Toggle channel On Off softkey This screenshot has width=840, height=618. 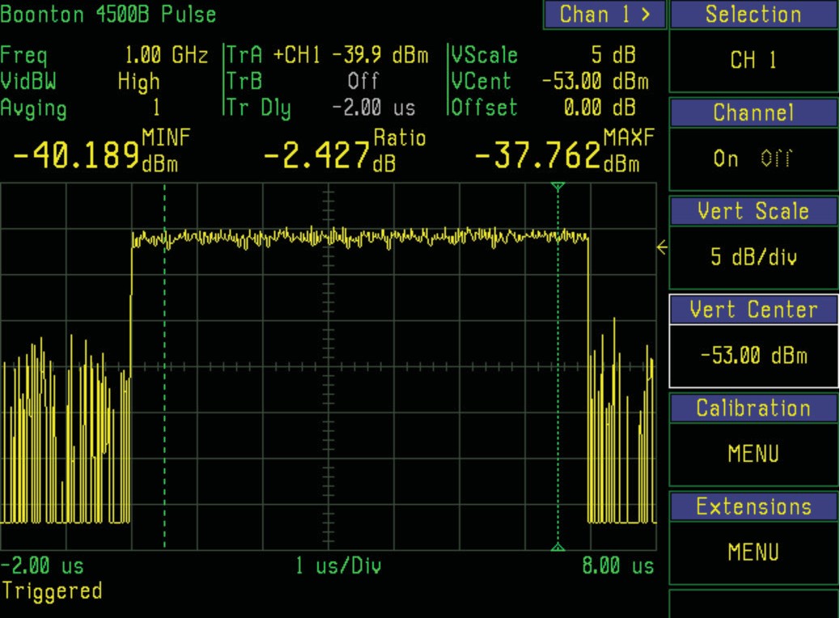[x=753, y=159]
